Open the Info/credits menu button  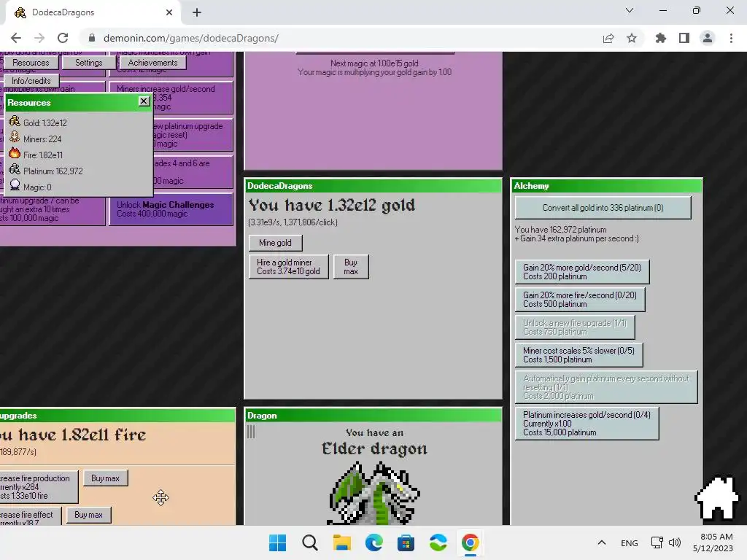pyautogui.click(x=31, y=80)
